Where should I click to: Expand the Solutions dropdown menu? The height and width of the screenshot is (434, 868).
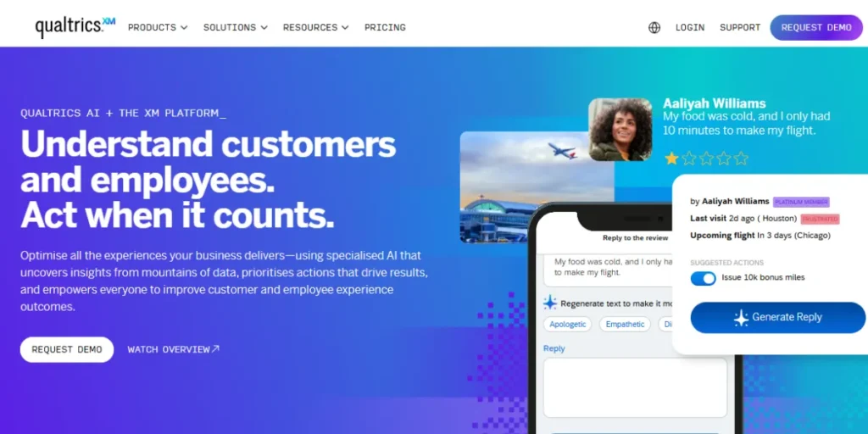tap(236, 27)
